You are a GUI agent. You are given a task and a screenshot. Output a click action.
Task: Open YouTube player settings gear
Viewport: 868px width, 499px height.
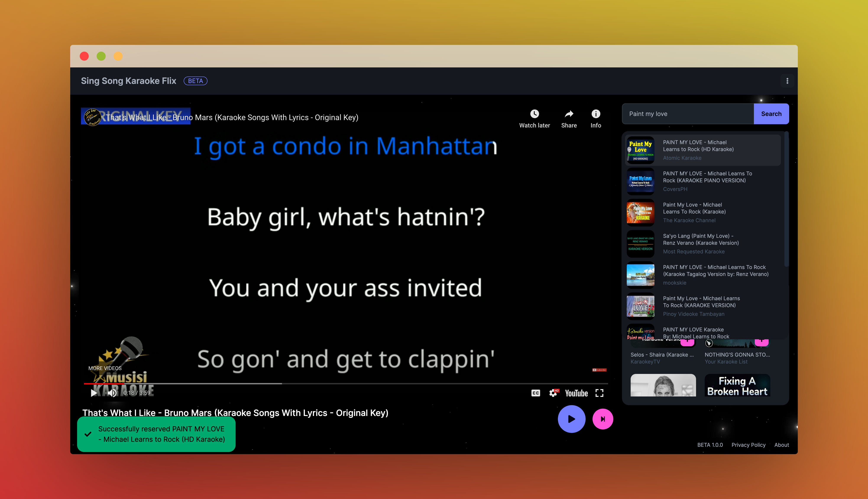(x=553, y=393)
